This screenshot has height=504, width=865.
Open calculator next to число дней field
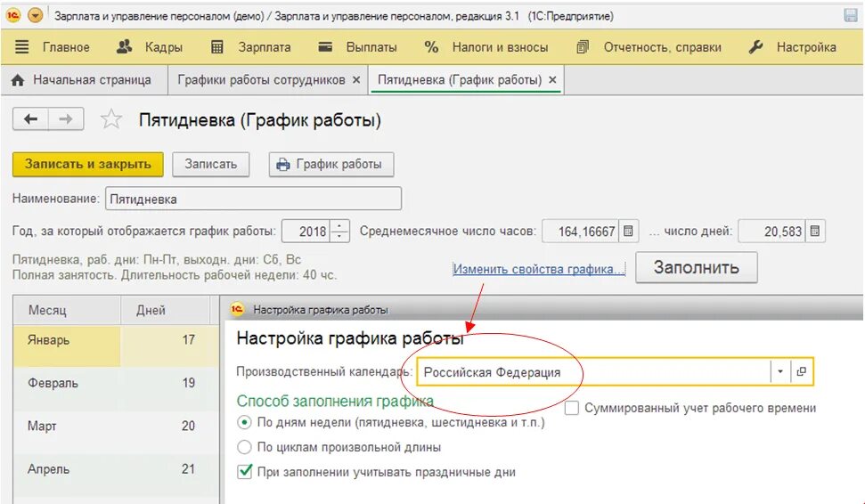tap(815, 231)
